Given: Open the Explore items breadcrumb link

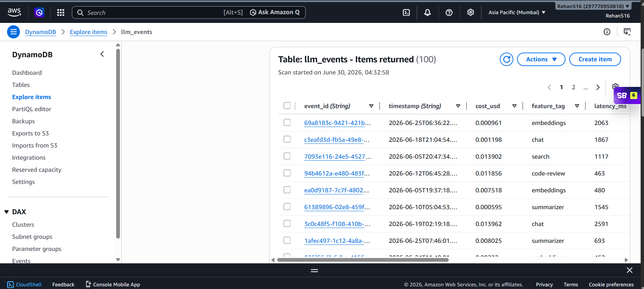Looking at the screenshot, I should [89, 32].
